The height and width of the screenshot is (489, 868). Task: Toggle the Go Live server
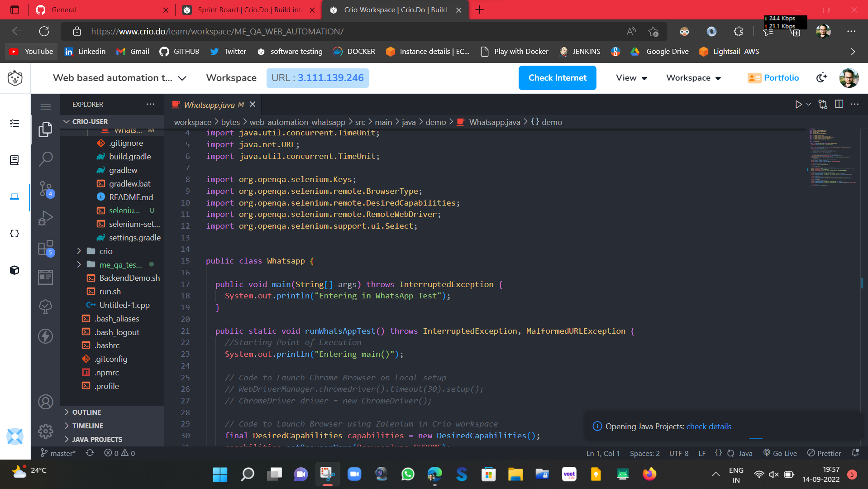click(x=780, y=453)
